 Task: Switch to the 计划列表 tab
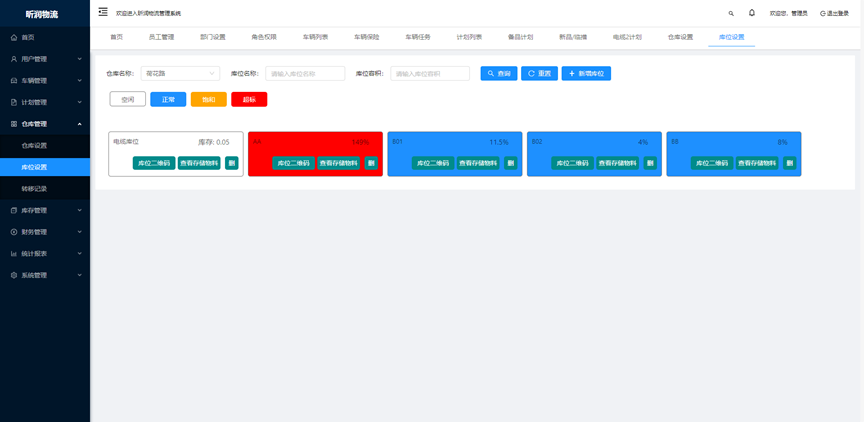click(x=469, y=37)
